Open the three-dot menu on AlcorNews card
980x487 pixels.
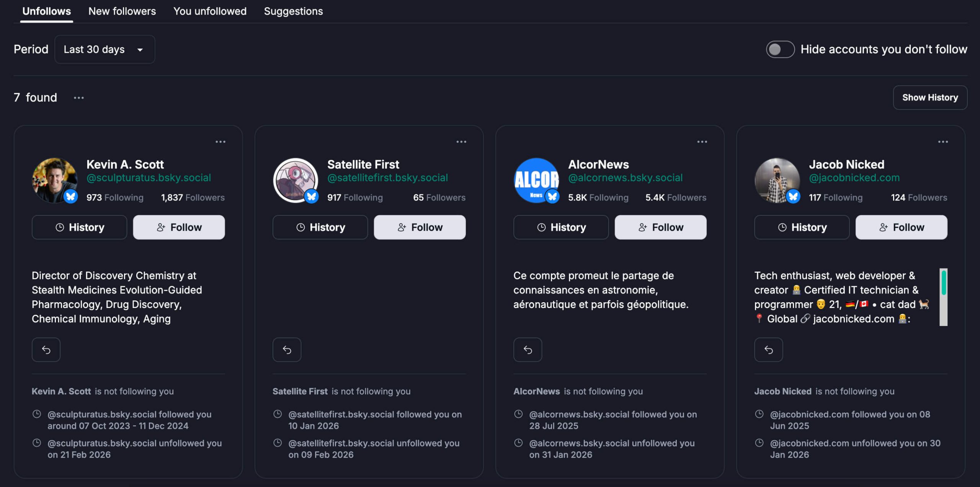(x=702, y=142)
